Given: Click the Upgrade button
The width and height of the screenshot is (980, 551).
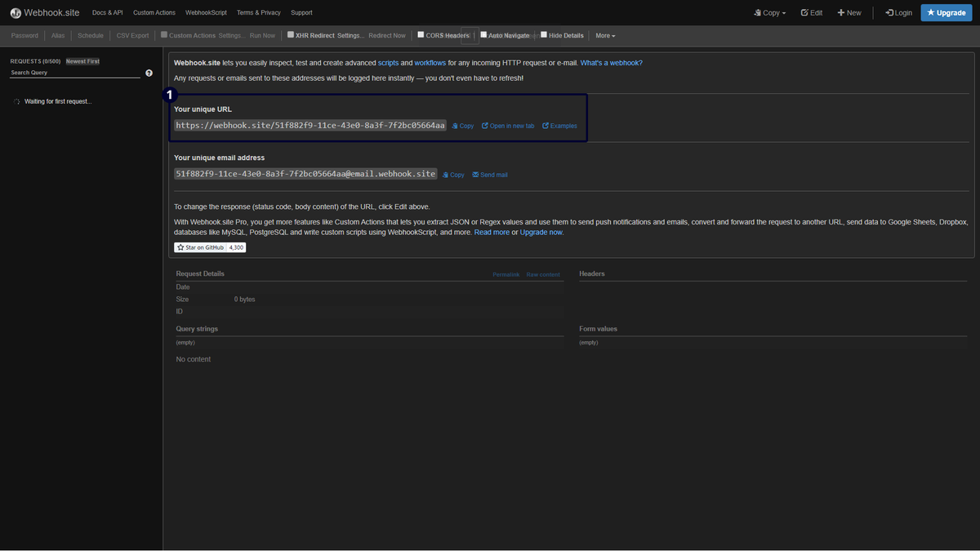Looking at the screenshot, I should pyautogui.click(x=946, y=13).
